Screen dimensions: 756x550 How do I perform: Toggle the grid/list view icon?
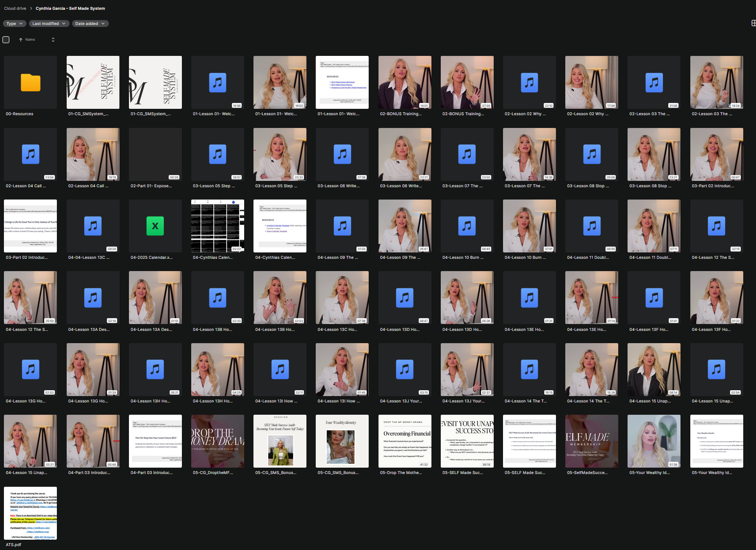[753, 23]
